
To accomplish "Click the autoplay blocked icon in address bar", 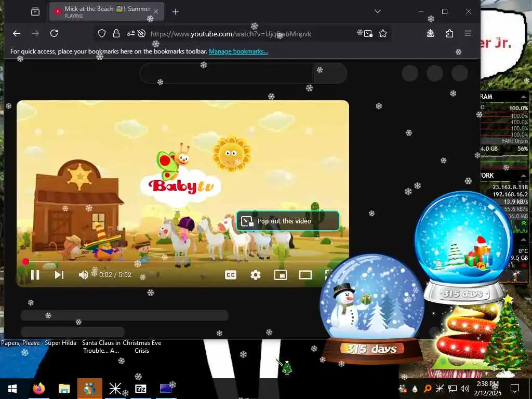I will [x=142, y=33].
